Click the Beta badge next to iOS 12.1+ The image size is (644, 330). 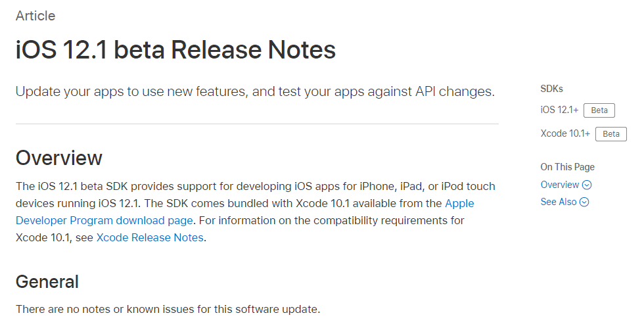pyautogui.click(x=599, y=110)
